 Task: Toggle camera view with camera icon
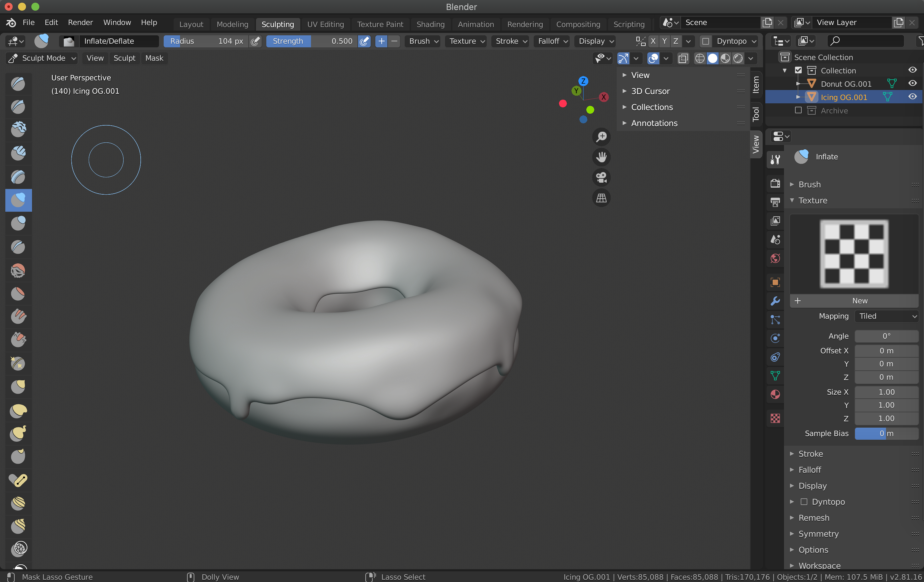tap(601, 177)
